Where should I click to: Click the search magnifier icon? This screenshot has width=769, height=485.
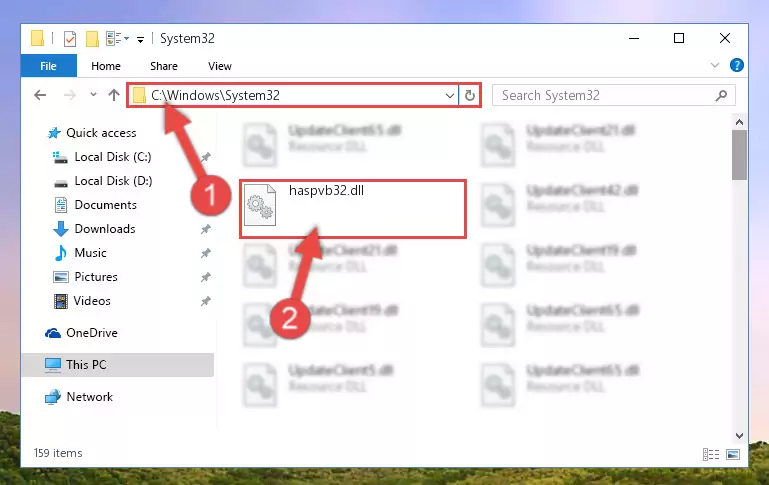pyautogui.click(x=721, y=95)
